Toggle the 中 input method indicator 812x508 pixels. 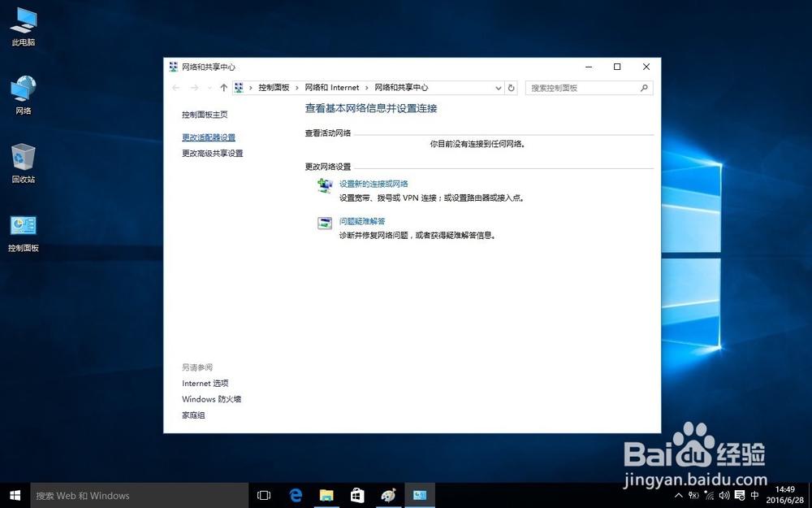755,495
